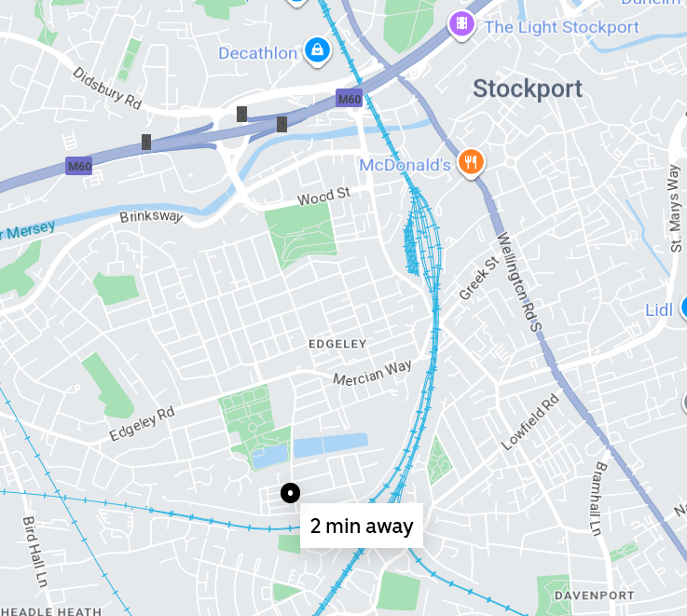
Task: Click the 2 min away tooltip
Action: point(362,526)
